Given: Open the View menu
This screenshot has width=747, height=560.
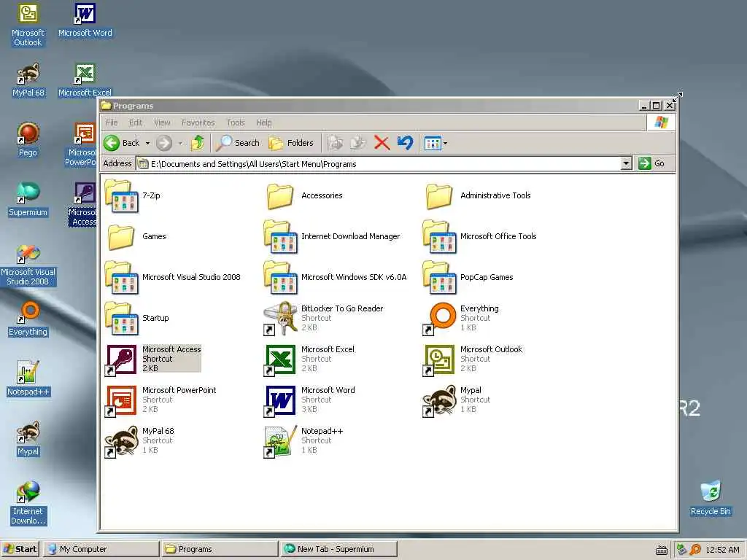Looking at the screenshot, I should [162, 122].
